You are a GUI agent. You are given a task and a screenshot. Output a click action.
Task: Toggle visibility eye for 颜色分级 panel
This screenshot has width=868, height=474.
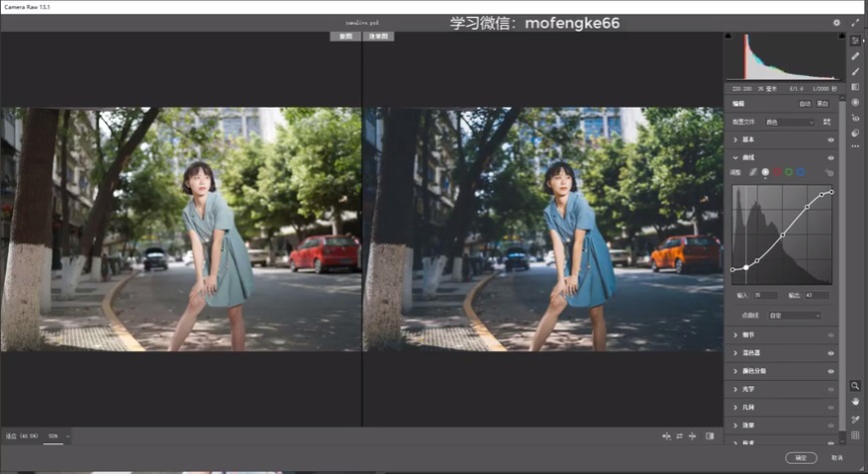coord(830,371)
